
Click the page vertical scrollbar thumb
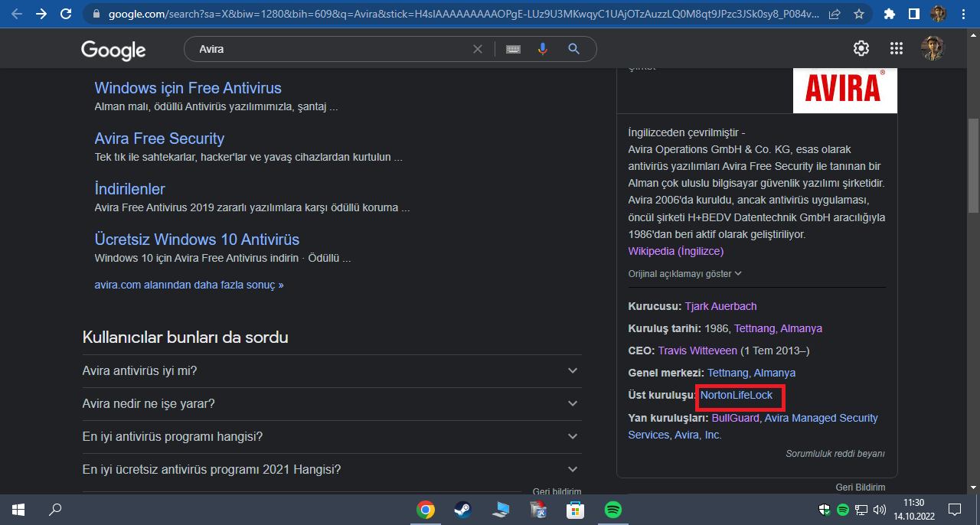pyautogui.click(x=974, y=166)
